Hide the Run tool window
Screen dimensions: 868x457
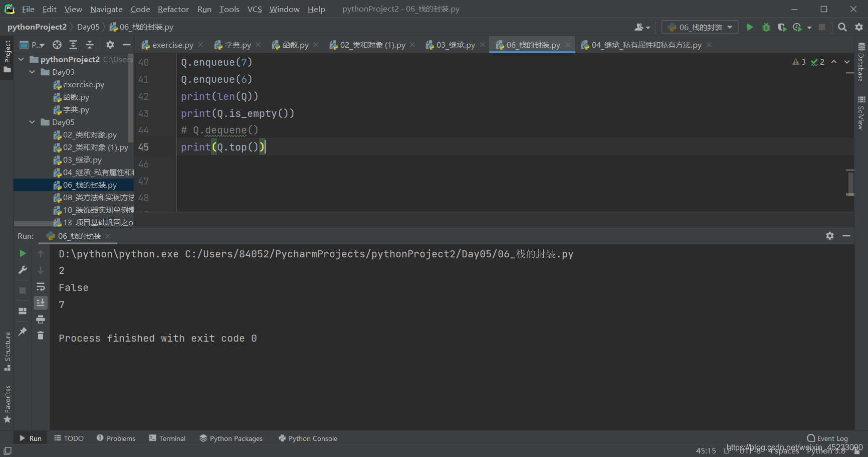pos(846,236)
